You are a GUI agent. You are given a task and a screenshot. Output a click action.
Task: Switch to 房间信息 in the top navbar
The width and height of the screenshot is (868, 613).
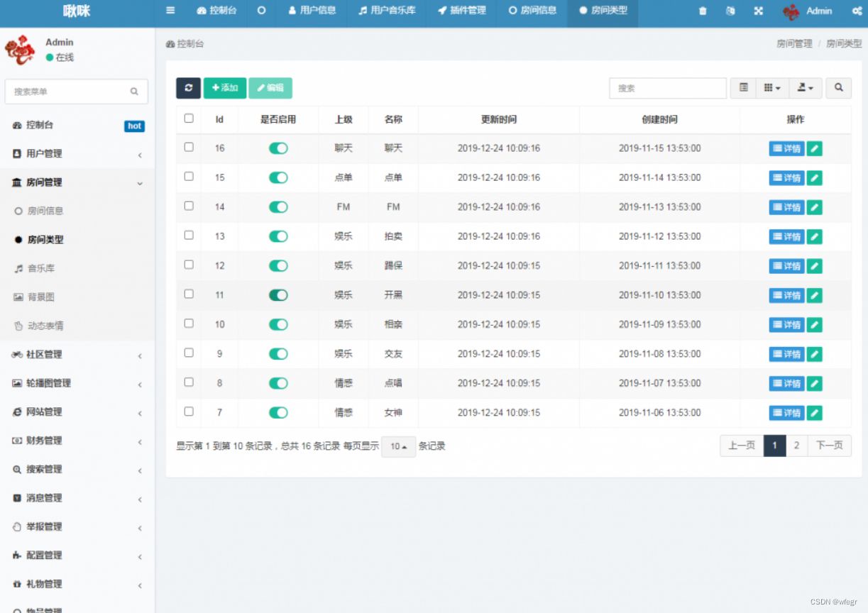[x=532, y=11]
